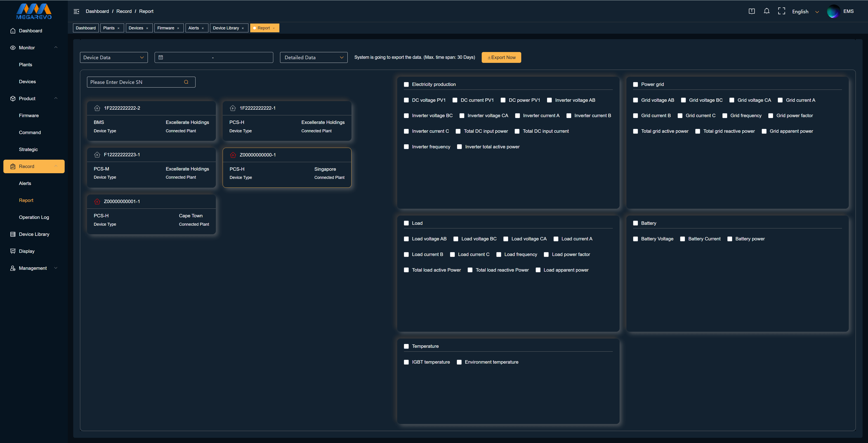Screen dimensions: 868x443
Task: Check the Load group checkbox
Action: pos(406,223)
